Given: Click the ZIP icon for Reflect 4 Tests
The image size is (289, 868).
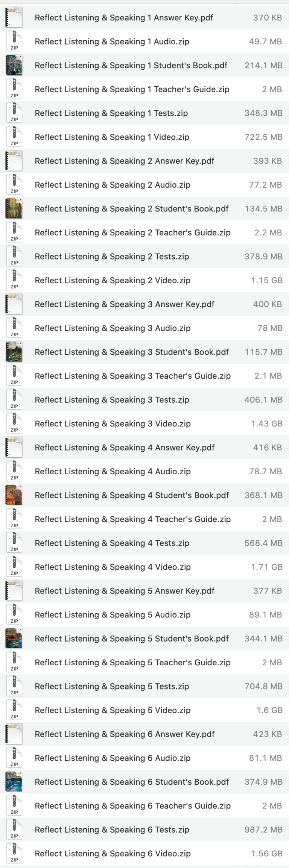Looking at the screenshot, I should [x=14, y=543].
